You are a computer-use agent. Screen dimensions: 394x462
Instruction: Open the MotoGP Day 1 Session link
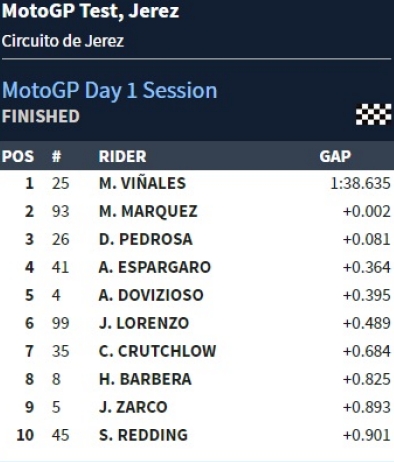109,91
